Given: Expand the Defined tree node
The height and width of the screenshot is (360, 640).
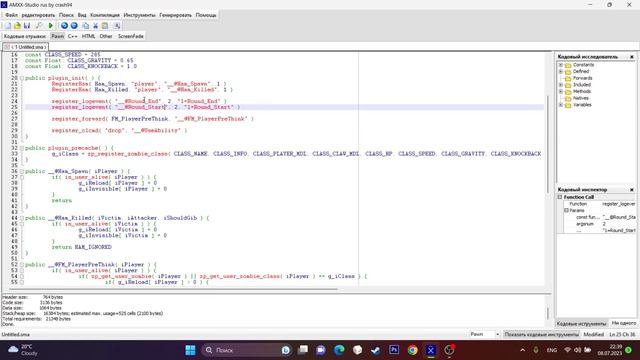Looking at the screenshot, I should click(x=560, y=71).
